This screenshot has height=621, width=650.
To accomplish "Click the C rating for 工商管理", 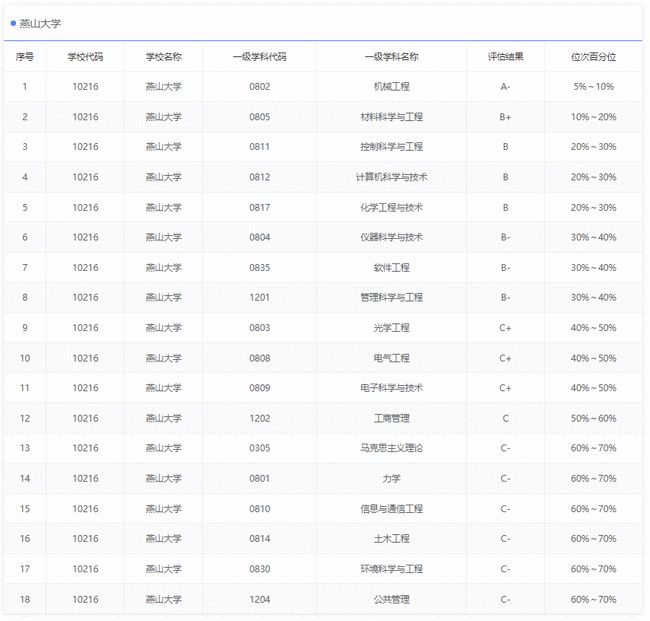I will click(x=505, y=418).
